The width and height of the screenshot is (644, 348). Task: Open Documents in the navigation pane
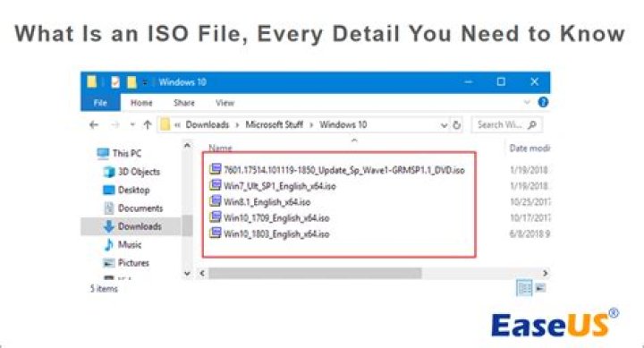pyautogui.click(x=133, y=208)
